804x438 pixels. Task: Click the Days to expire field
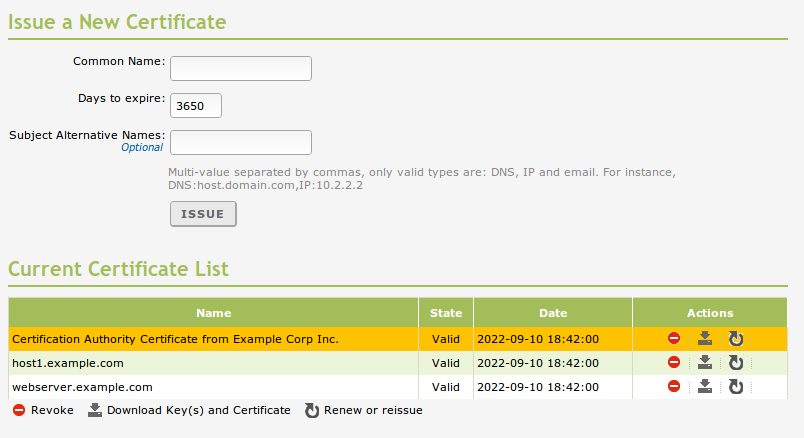point(196,105)
